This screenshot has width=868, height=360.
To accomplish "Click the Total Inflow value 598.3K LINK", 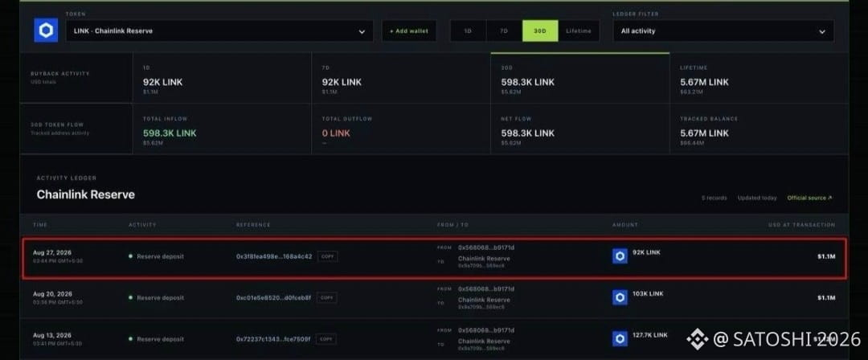I will pos(170,133).
